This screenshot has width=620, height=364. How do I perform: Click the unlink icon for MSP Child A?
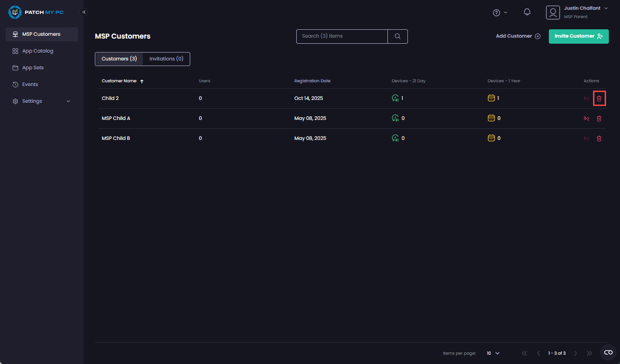click(x=587, y=119)
